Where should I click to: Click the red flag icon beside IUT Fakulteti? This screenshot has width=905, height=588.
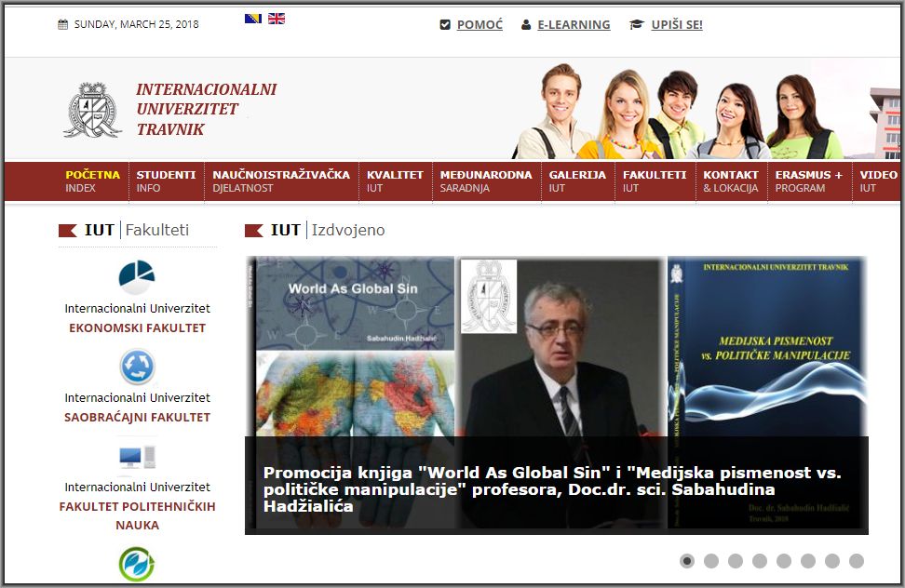68,231
